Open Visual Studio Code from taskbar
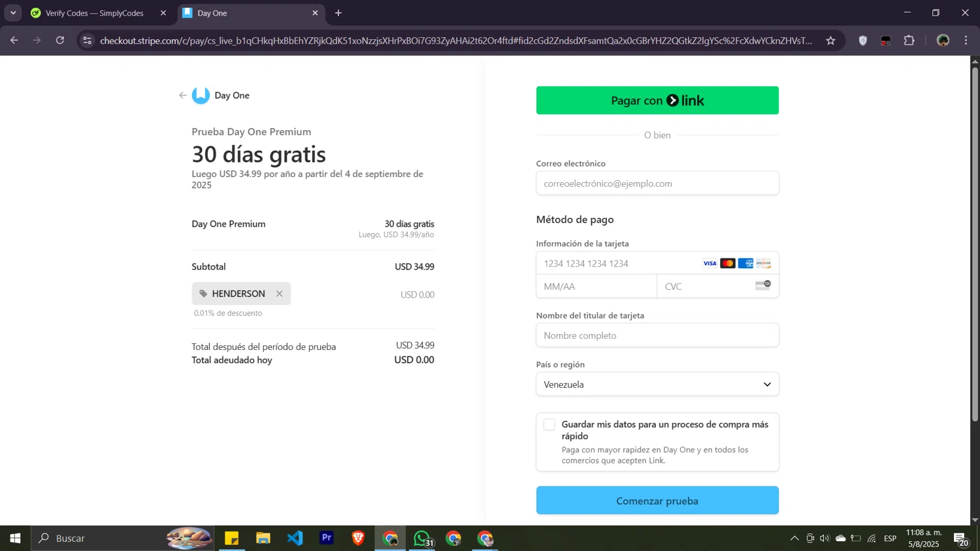This screenshot has width=980, height=551. coord(295,539)
